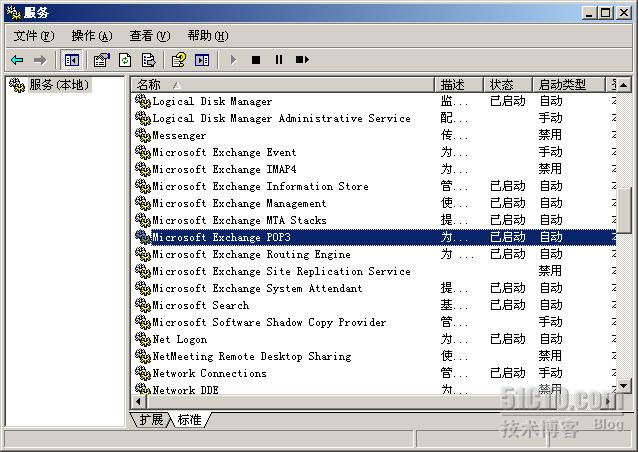Click Microsoft Exchange Routing Engine name text
This screenshot has width=638, height=452.
coord(251,254)
